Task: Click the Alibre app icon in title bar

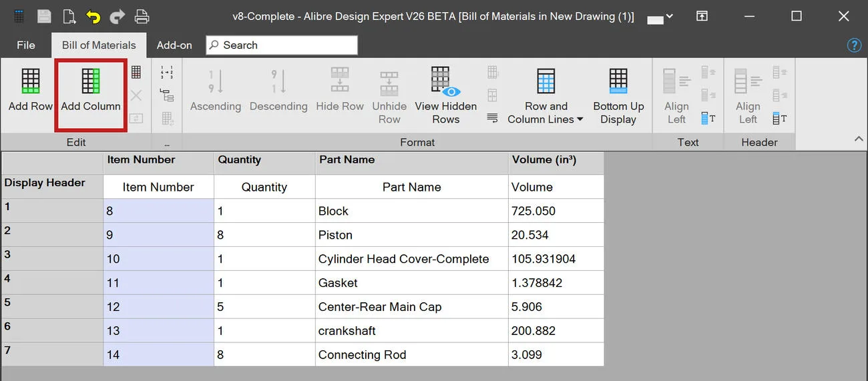Action: pyautogui.click(x=19, y=17)
